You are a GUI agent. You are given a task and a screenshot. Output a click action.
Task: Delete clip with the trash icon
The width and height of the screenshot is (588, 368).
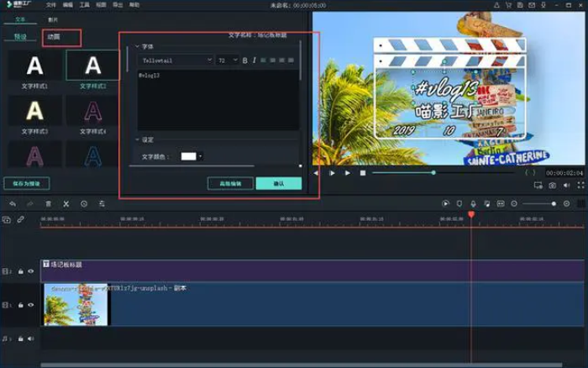coord(48,203)
